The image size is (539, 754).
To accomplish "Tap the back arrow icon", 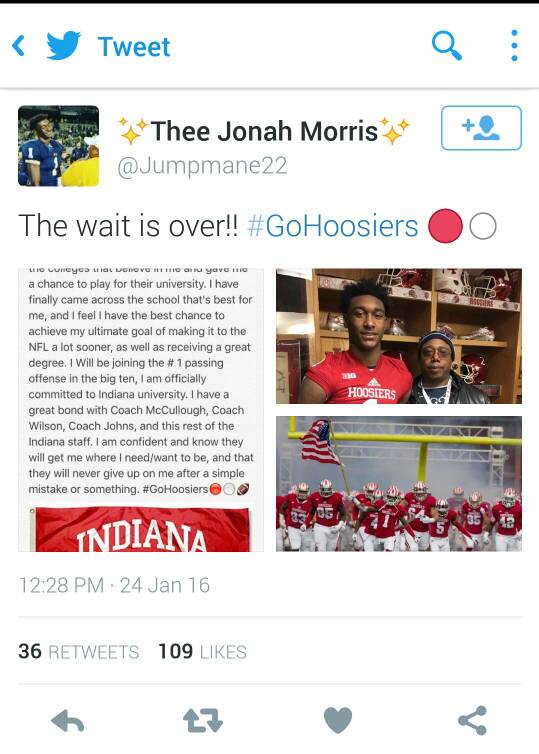I will [19, 46].
